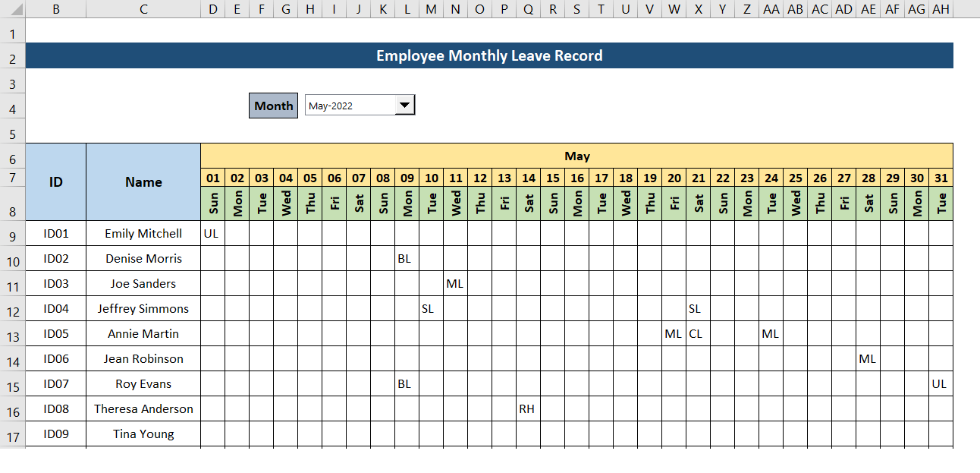Select column header Q
This screenshot has height=473, width=980.
click(x=528, y=9)
